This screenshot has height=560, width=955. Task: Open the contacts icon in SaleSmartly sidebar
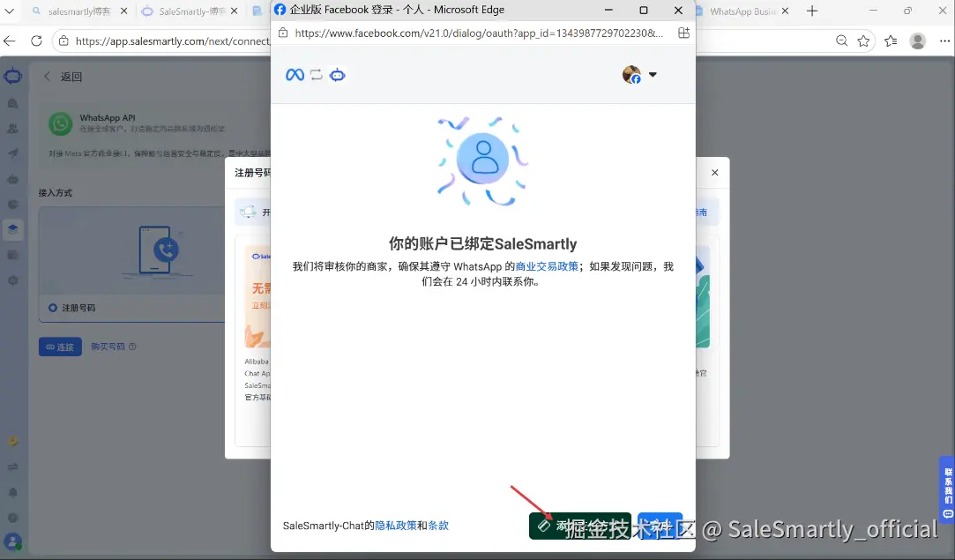point(13,129)
